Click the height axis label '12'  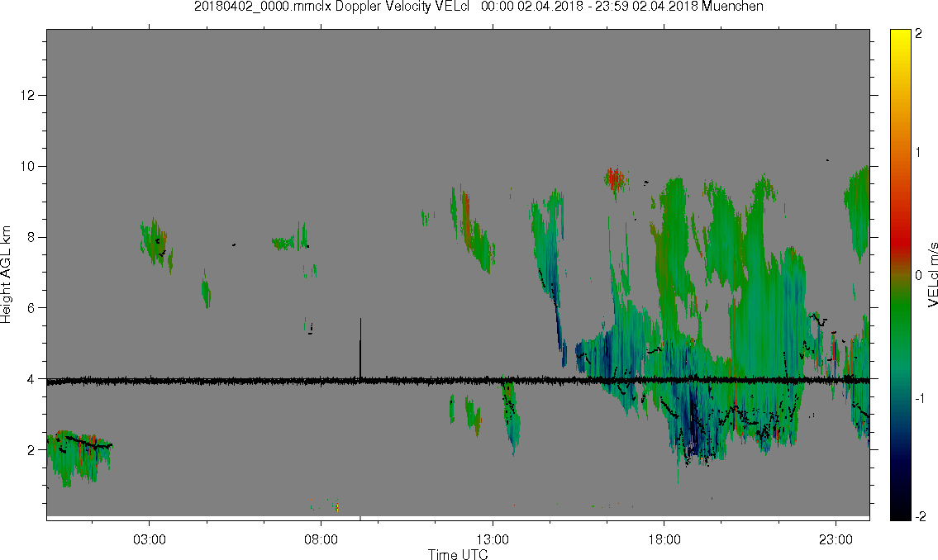27,96
